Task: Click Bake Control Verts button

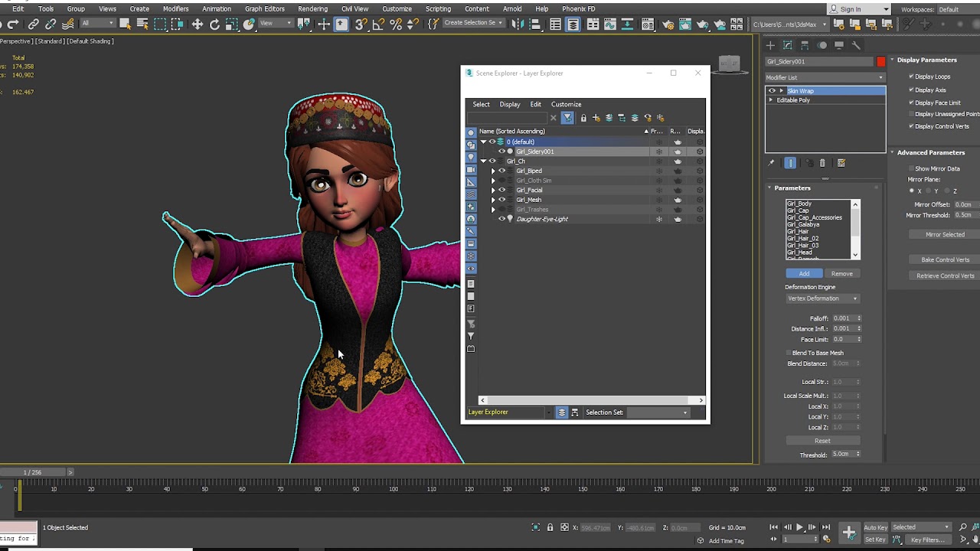Action: click(x=946, y=259)
